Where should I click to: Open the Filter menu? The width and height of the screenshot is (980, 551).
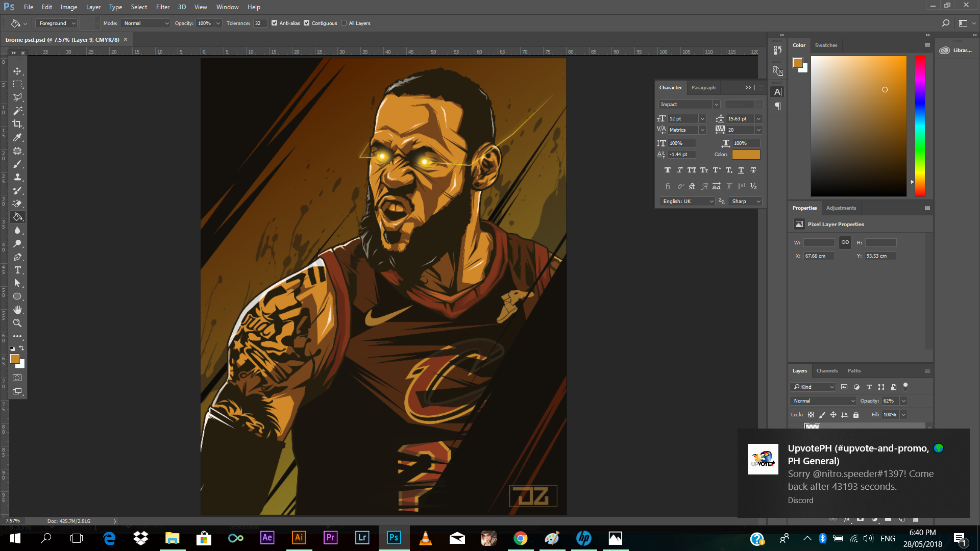pos(162,7)
